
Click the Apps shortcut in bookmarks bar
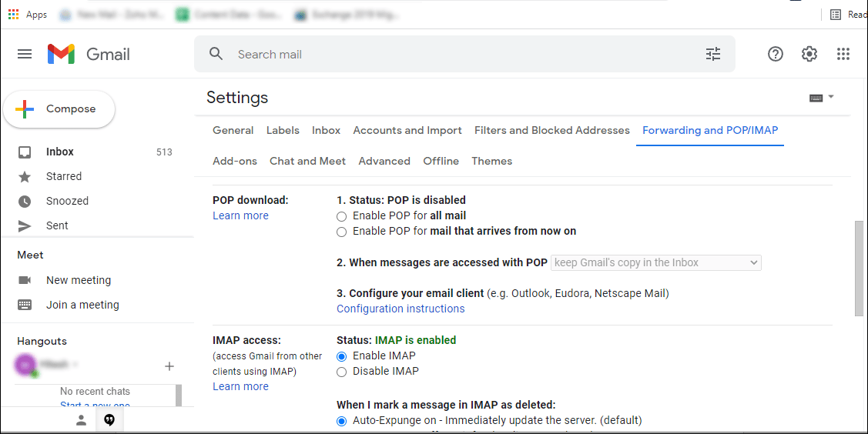[x=28, y=15]
